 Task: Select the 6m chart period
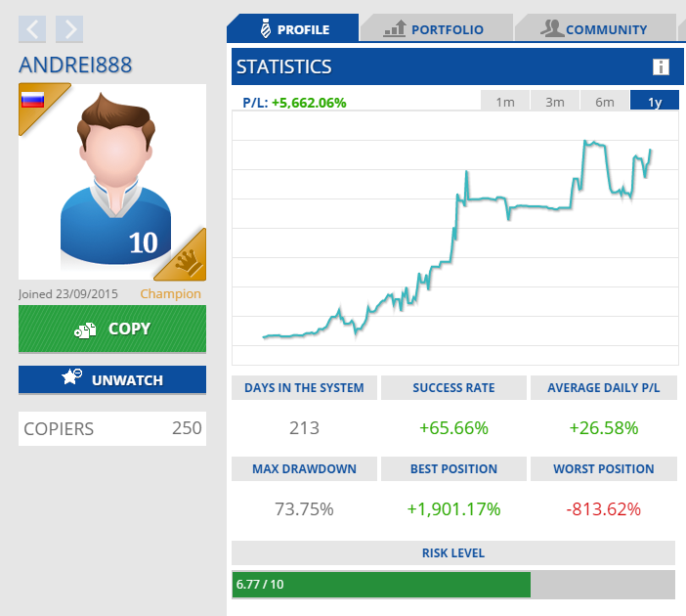click(x=605, y=102)
